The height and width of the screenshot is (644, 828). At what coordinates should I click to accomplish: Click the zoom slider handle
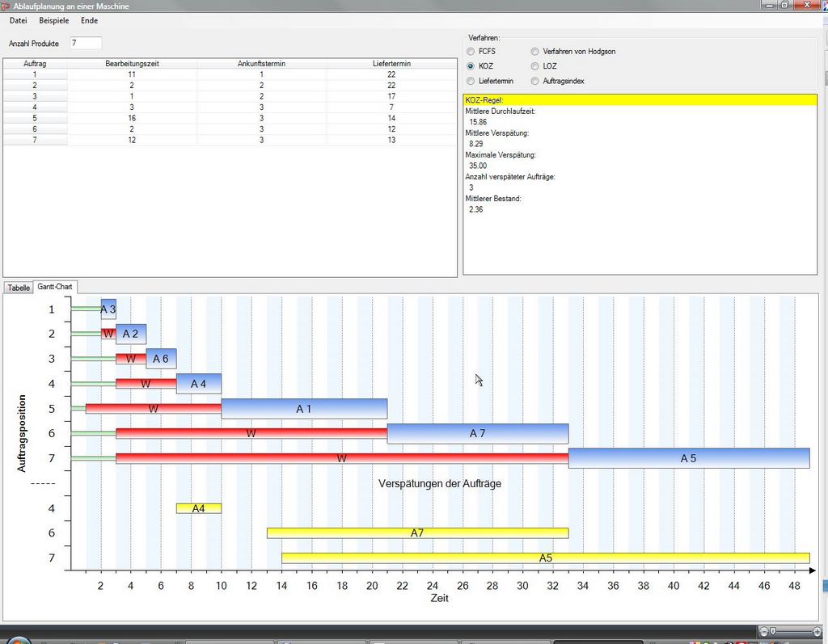[773, 630]
